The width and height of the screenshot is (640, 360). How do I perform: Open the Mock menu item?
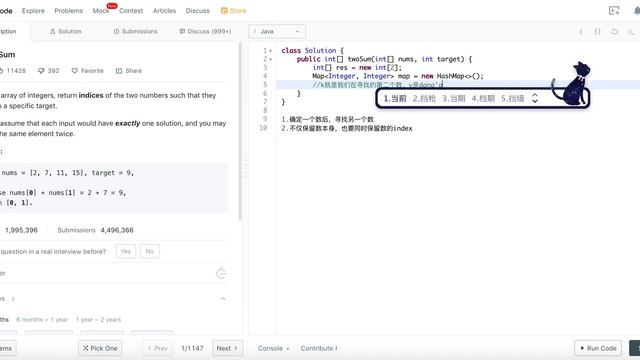tap(101, 11)
